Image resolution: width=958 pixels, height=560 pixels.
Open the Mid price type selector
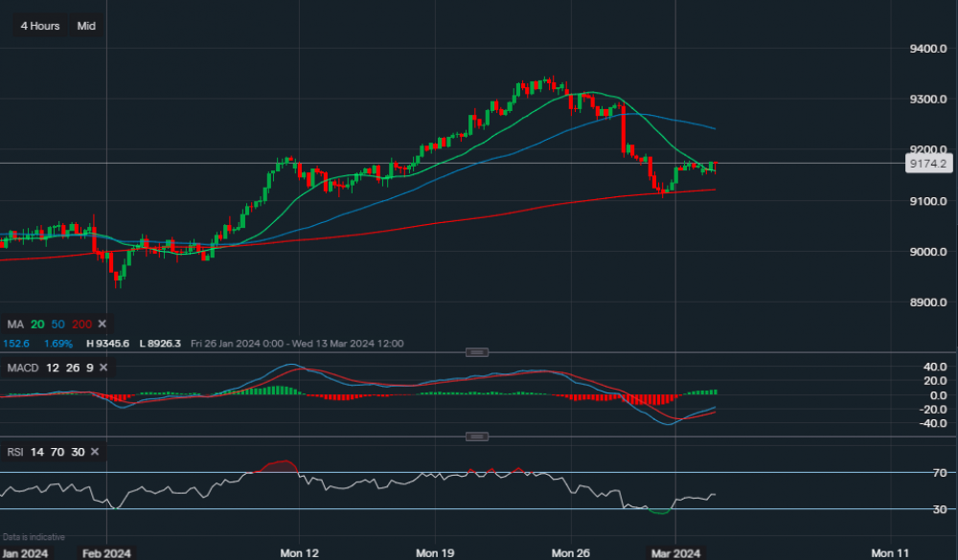[x=85, y=26]
